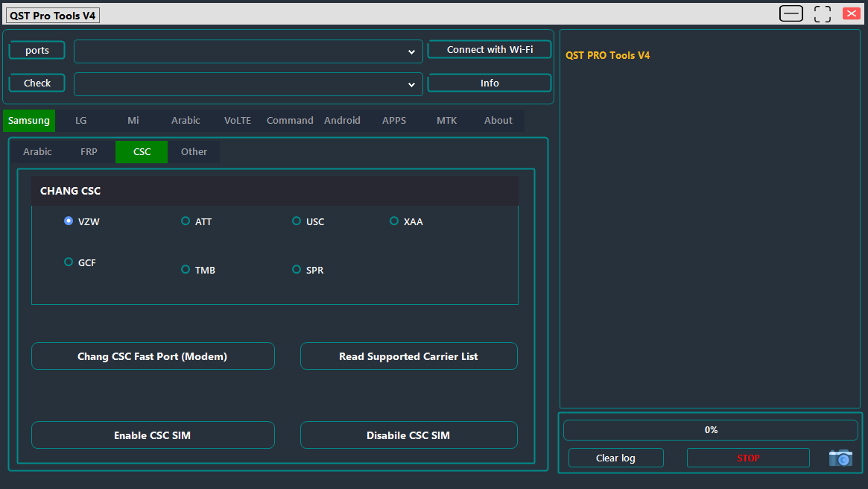868x489 pixels.
Task: Click the ports button
Action: click(x=37, y=50)
